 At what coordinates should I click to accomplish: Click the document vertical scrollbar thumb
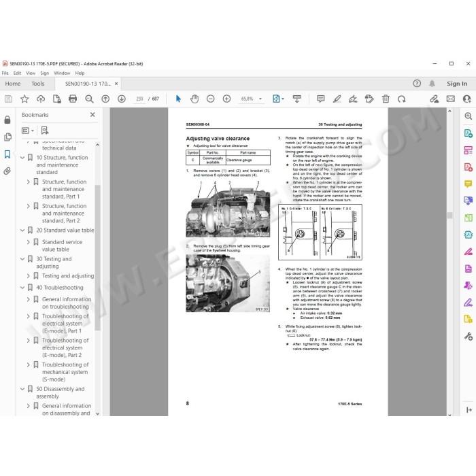[x=449, y=216]
